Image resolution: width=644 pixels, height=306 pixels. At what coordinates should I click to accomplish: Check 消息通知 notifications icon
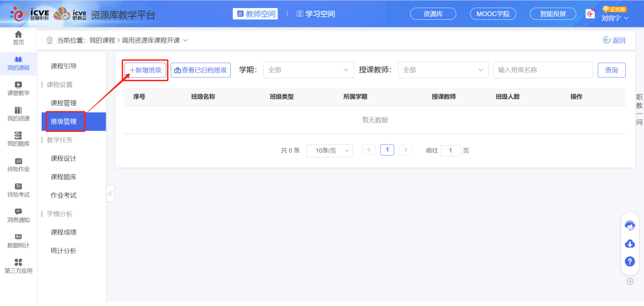click(18, 215)
